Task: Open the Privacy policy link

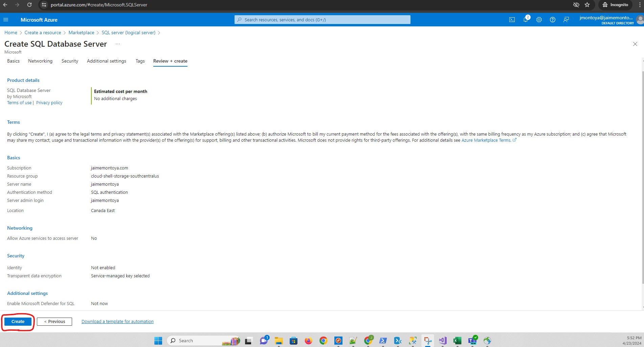Action: tap(49, 103)
